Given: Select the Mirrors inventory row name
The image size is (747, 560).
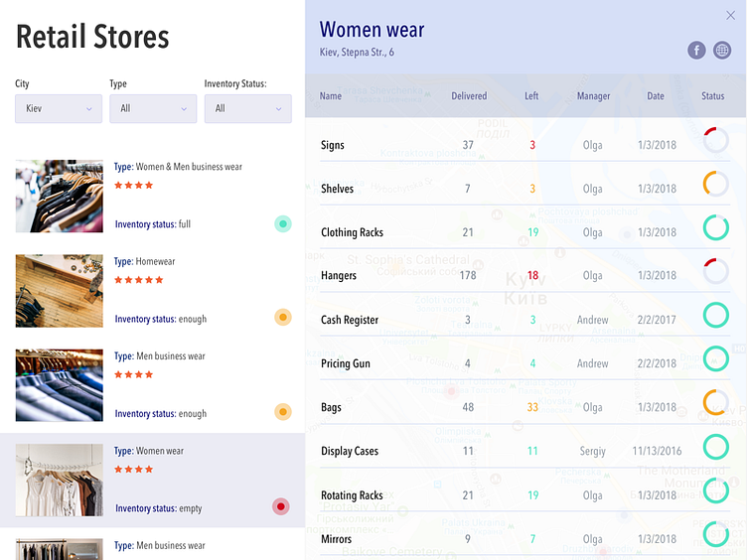Looking at the screenshot, I should 337,539.
